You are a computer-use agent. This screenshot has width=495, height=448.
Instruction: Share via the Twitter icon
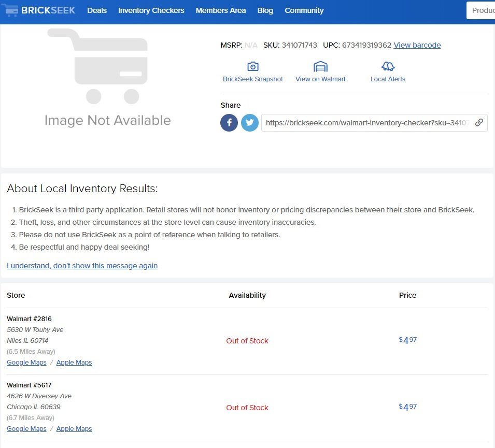point(250,123)
